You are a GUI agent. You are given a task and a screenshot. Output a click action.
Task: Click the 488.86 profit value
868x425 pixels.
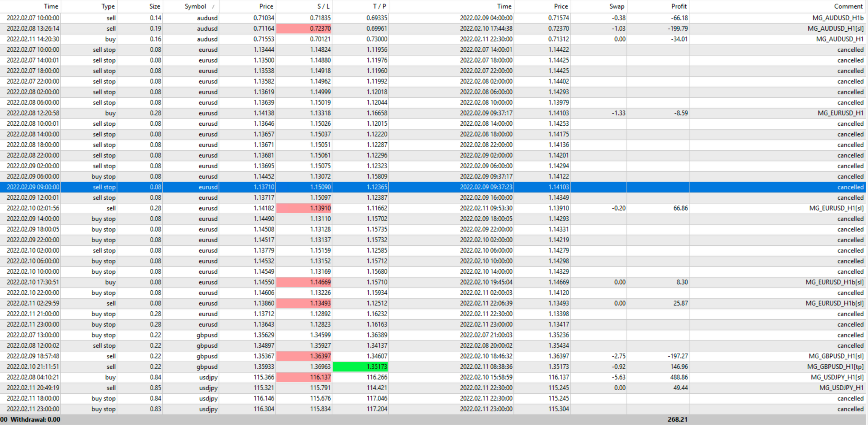(x=678, y=377)
